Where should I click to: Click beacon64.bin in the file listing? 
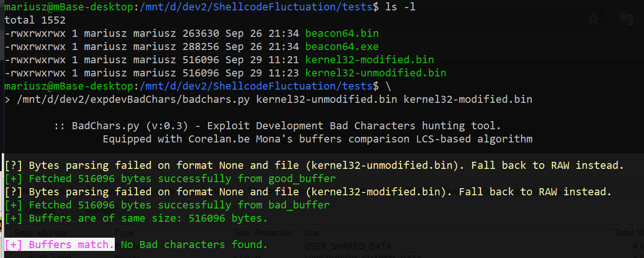(x=342, y=33)
